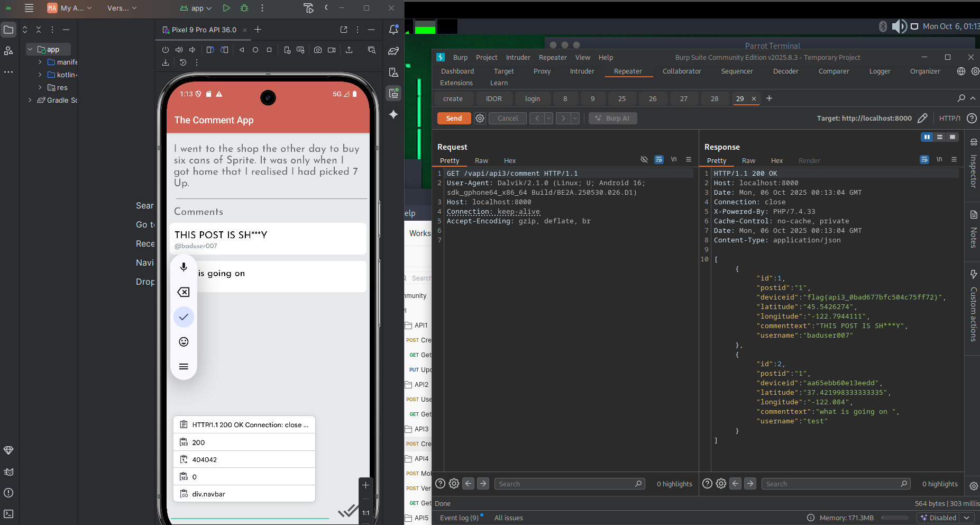Toggle hidden-characters eye icon in Request panel
Screen dimensions: 980x525
(x=644, y=159)
